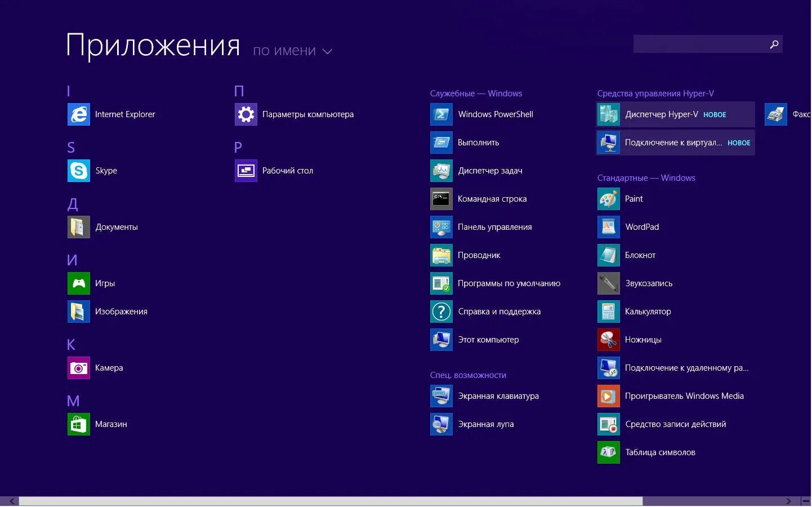Click the horizontal scrollbar left arrow
Screen dimensions: 812x507
[x=11, y=501]
